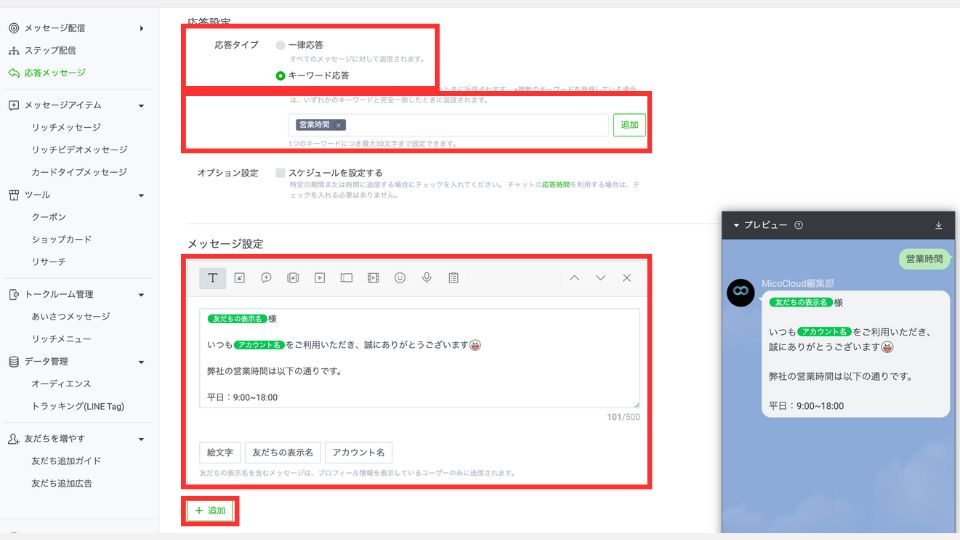Image resolution: width=960 pixels, height=540 pixels.
Task: Select the emoji smiley icon in toolbar
Action: tap(400, 278)
